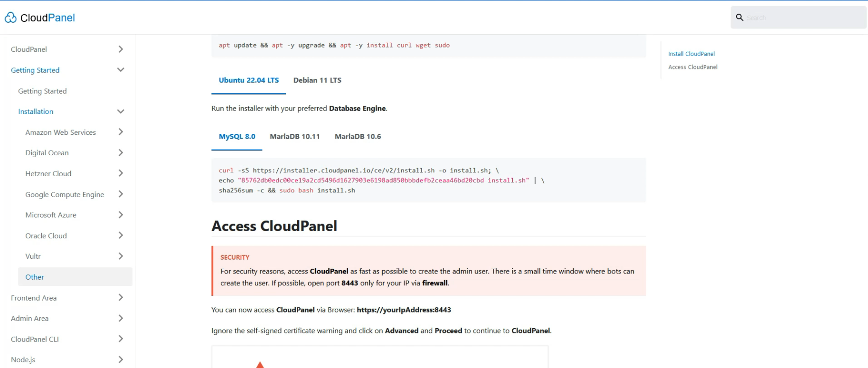Screen dimensions: 868x368
Task: Expand the Digital Ocean chevron arrow
Action: tap(121, 153)
